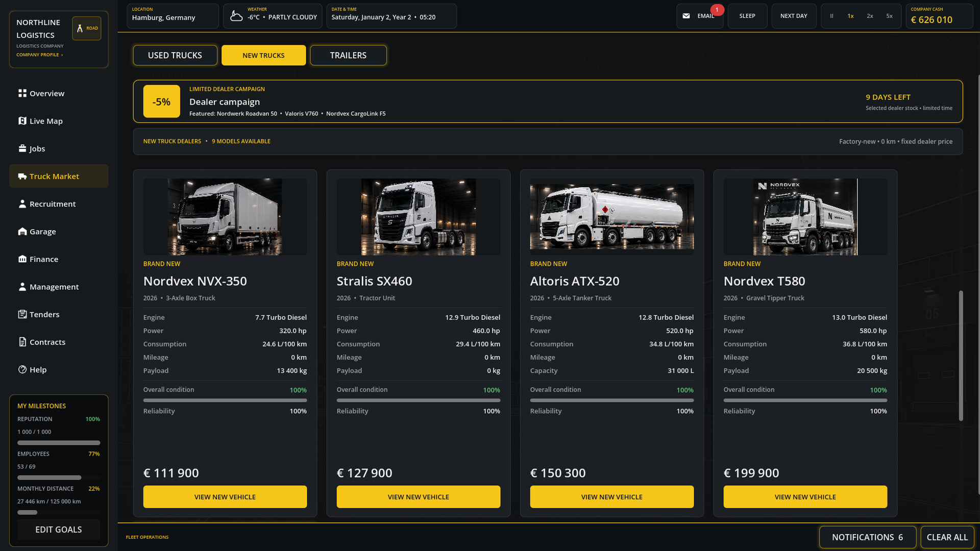
Task: Open the Live Map icon
Action: tap(22, 121)
